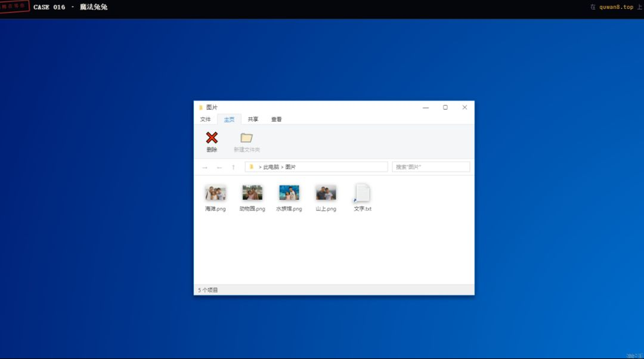Click the folder icon in address bar
Viewport: 644px width, 359px height.
click(252, 167)
